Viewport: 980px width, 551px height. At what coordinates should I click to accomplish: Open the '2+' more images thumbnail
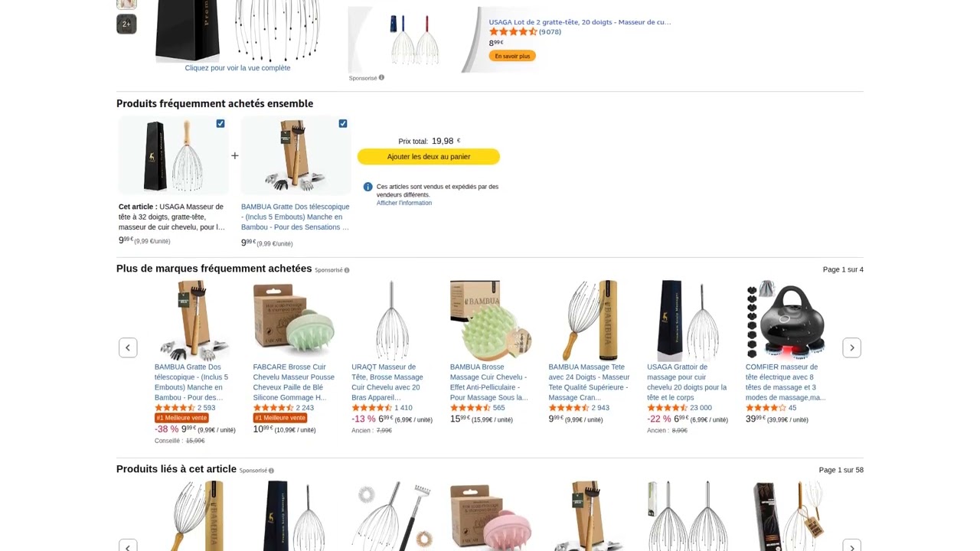click(x=126, y=24)
